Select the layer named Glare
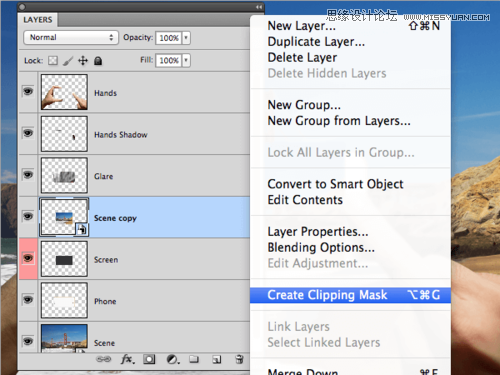 coord(103,176)
